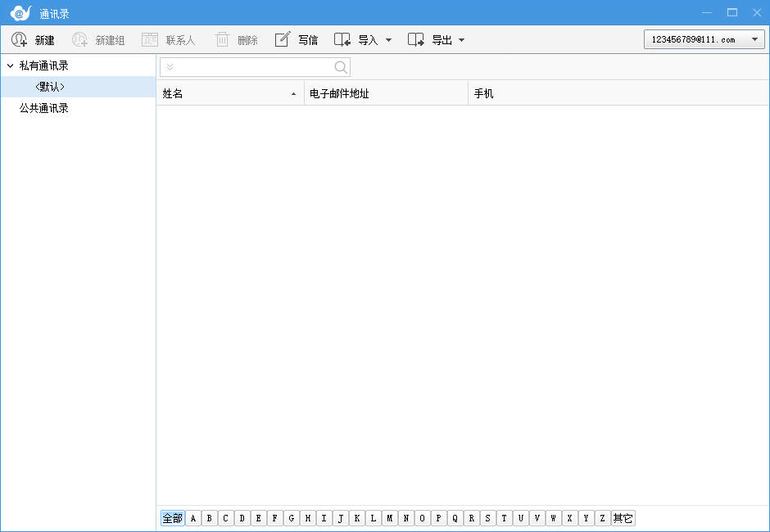Image resolution: width=770 pixels, height=532 pixels.
Task: Filter contacts by letter O
Action: point(423,518)
